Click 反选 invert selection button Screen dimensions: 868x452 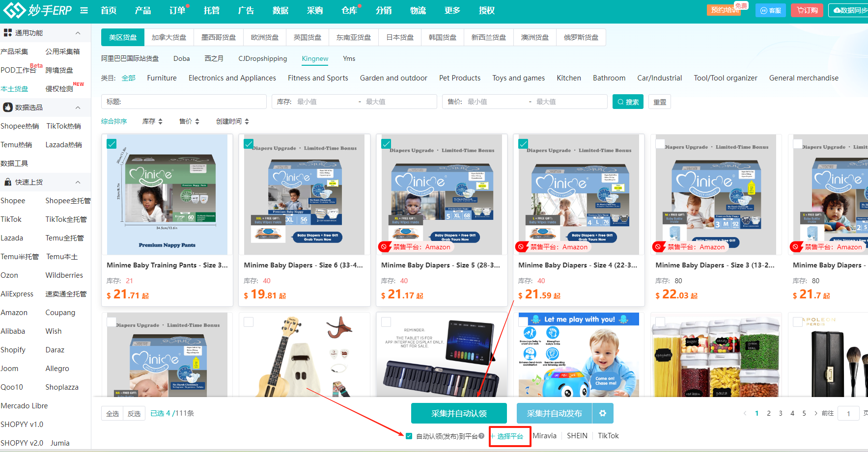[134, 413]
